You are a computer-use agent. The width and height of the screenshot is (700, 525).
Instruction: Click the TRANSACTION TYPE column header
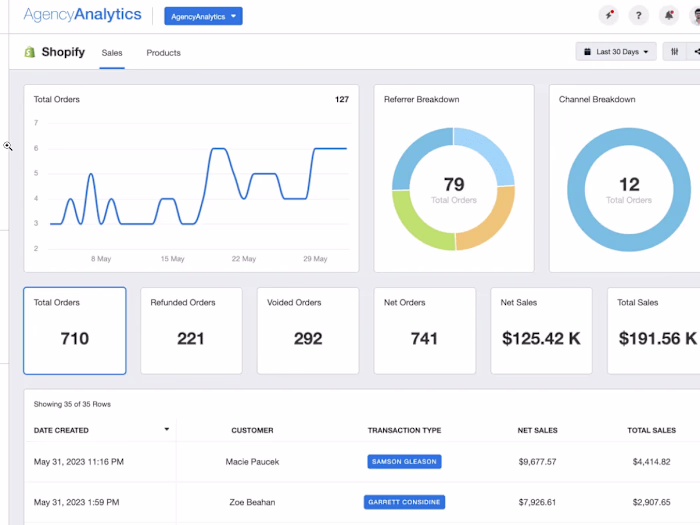click(404, 430)
